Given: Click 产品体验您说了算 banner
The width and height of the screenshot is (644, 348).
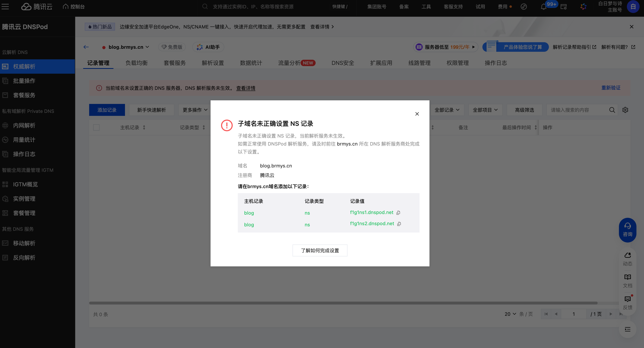Looking at the screenshot, I should pyautogui.click(x=515, y=47).
